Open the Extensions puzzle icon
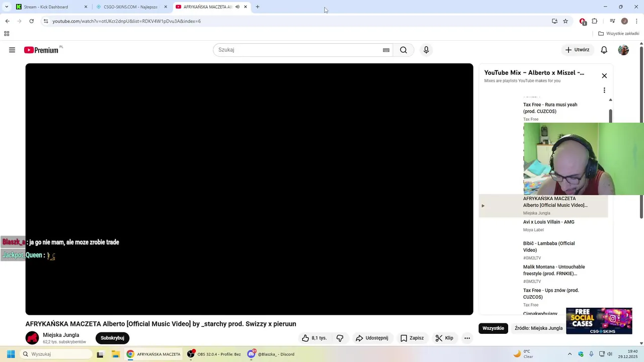The width and height of the screenshot is (644, 362). click(595, 21)
